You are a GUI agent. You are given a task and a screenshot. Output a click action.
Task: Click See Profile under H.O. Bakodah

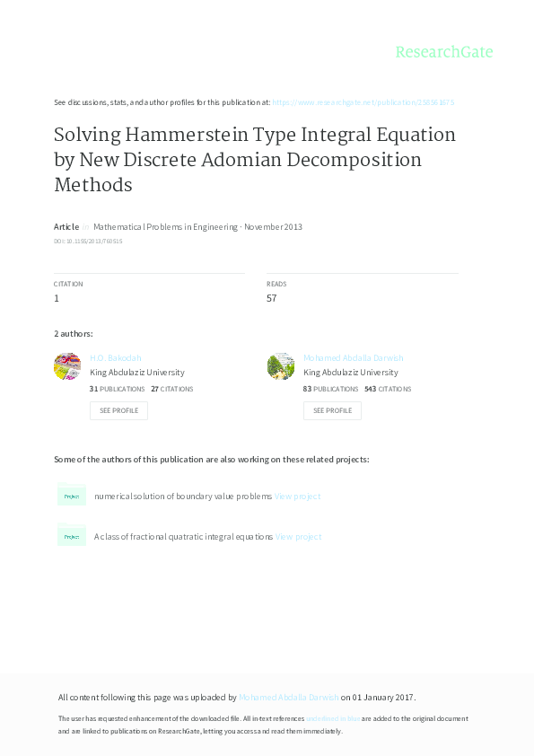coord(118,410)
